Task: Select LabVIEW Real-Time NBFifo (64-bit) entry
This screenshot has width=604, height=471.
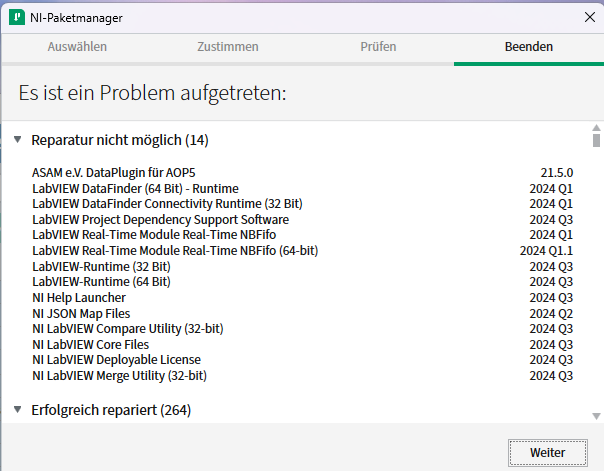Action: (175, 250)
